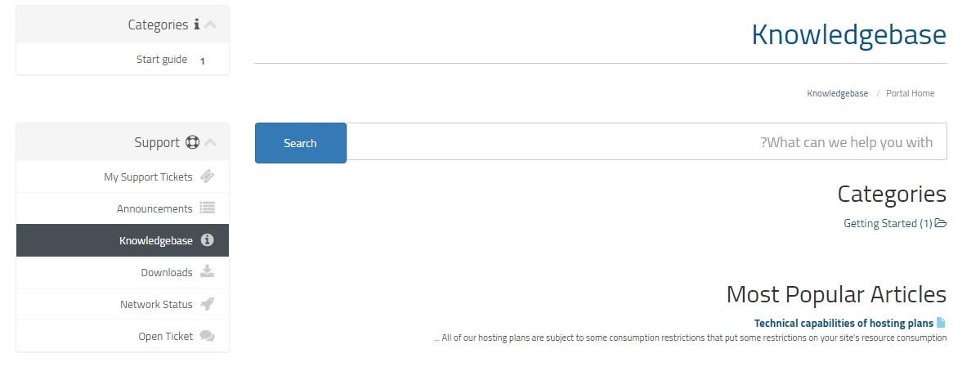Focus the 'What can we help you with' search field
Viewport: 980px width, 389px height.
647,141
